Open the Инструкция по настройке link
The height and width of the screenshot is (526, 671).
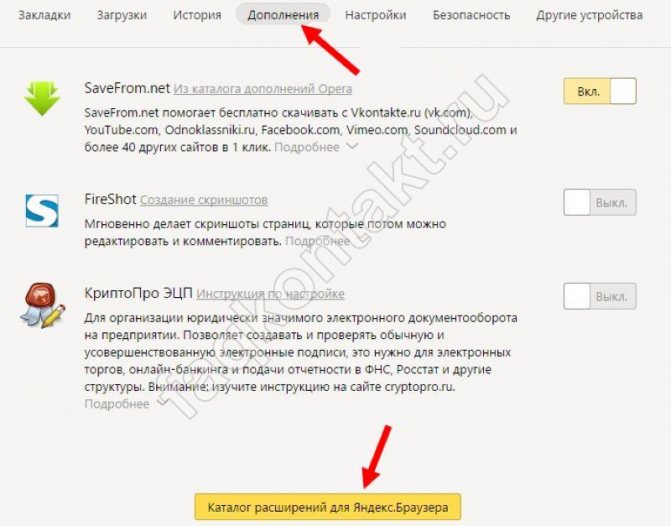tap(270, 294)
